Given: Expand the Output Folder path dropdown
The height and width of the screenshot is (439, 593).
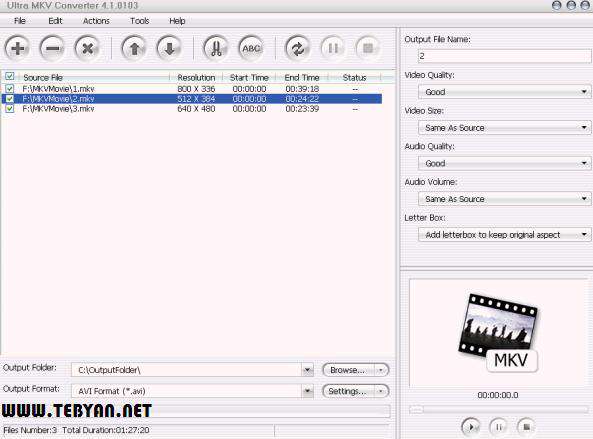Looking at the screenshot, I should 308,370.
